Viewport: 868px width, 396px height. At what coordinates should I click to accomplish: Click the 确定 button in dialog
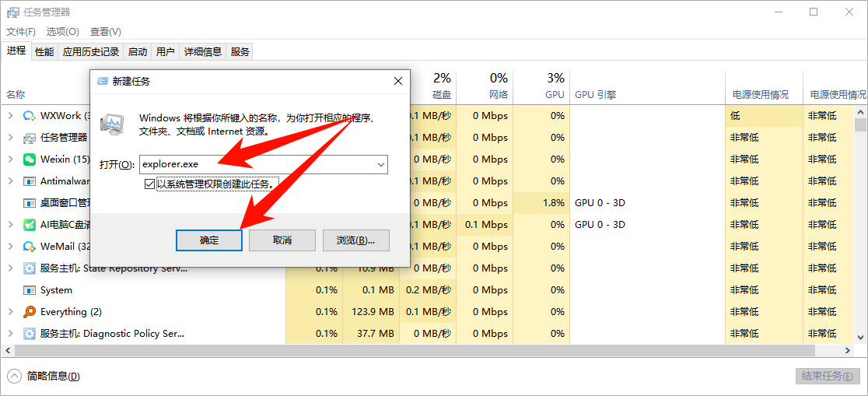pyautogui.click(x=209, y=240)
